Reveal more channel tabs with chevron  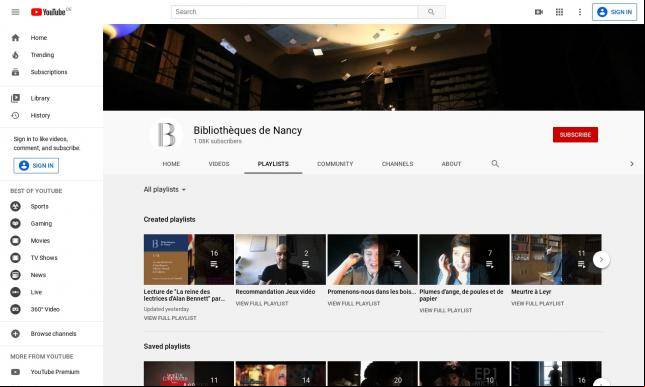632,164
